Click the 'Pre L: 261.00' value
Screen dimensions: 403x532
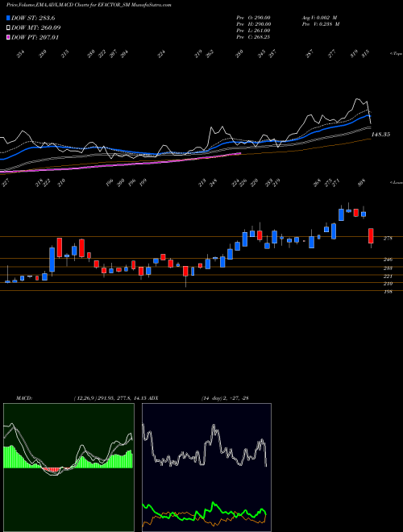[253, 31]
